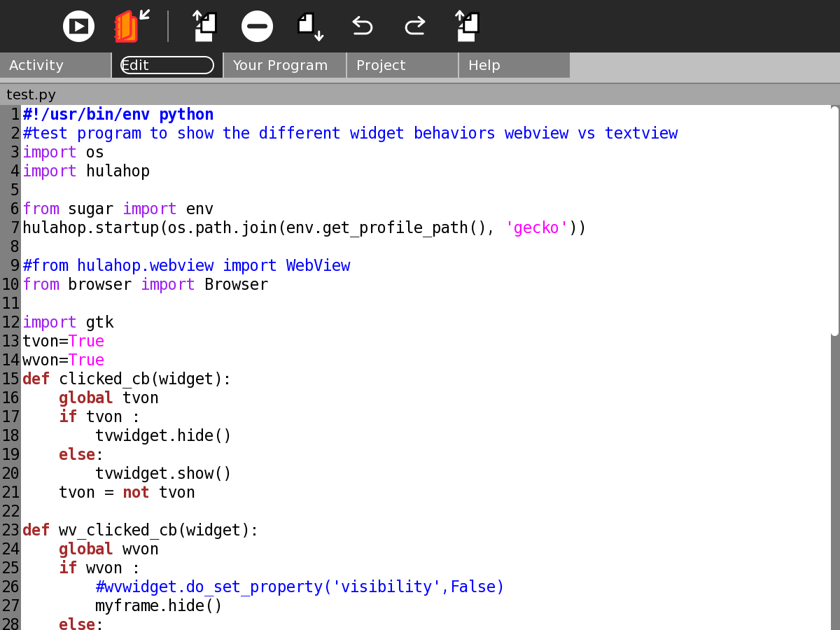Select the Edit tab
Screen dimensions: 840x630
pyautogui.click(x=167, y=65)
